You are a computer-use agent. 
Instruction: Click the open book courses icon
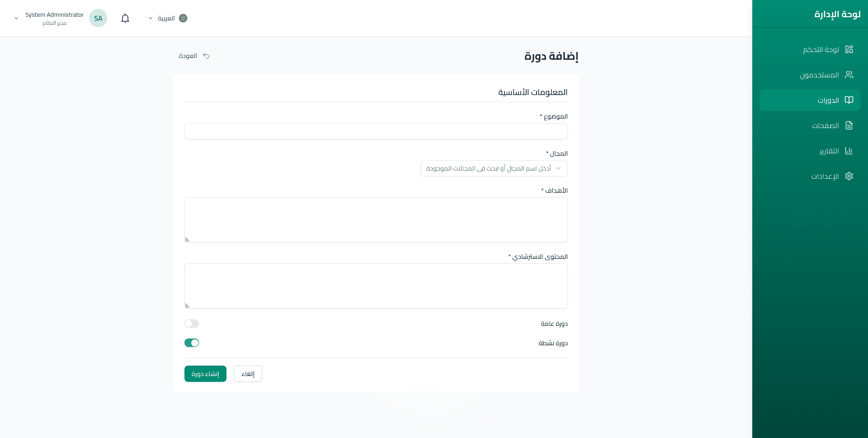849,100
